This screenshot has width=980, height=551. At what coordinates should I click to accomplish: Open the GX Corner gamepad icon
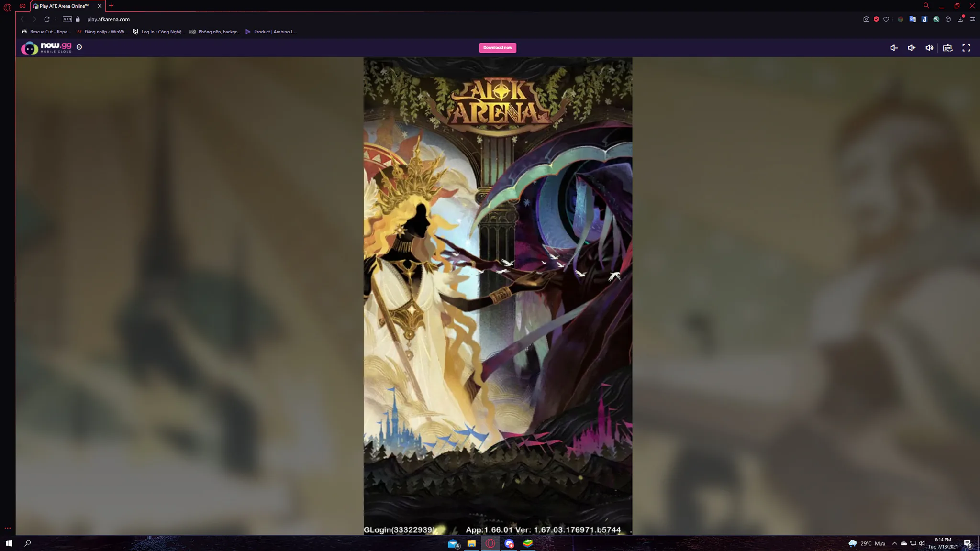pyautogui.click(x=22, y=6)
